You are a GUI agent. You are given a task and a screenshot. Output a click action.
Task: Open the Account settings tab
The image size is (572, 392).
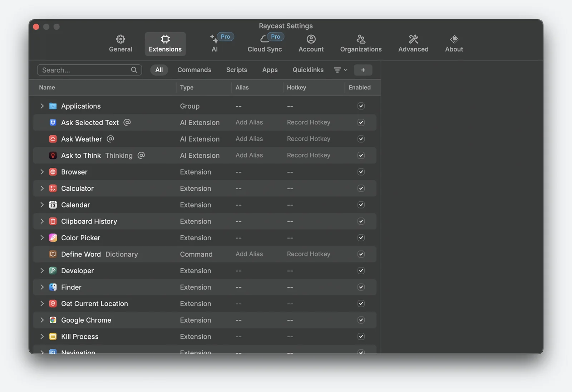point(311,44)
